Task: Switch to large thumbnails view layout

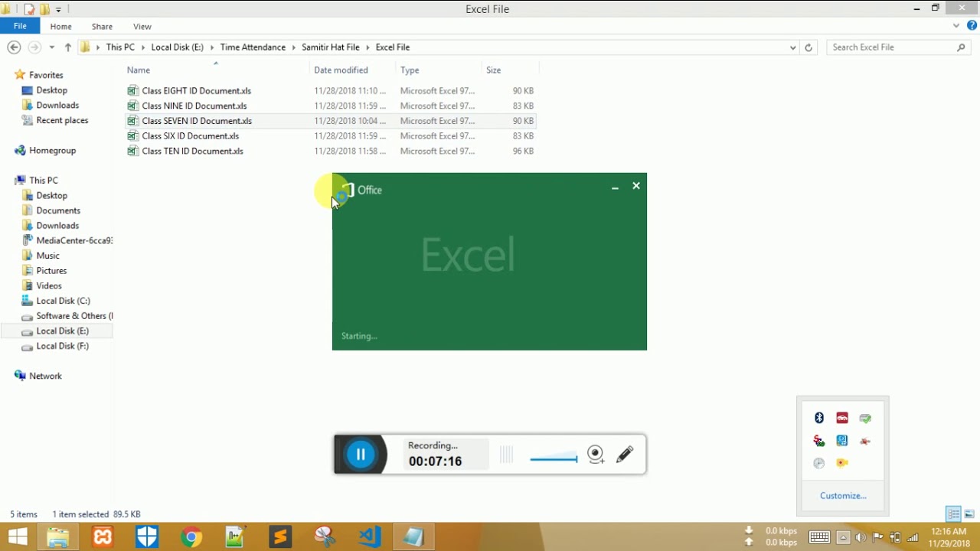Action: [x=969, y=514]
